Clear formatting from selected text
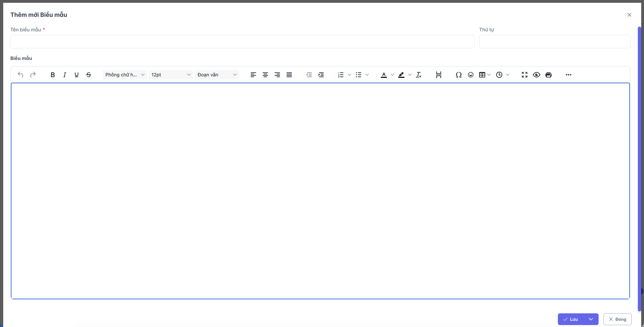This screenshot has width=644, height=327. tap(419, 74)
